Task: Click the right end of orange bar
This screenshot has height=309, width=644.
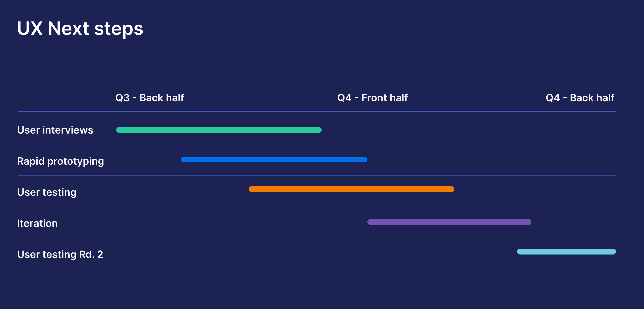Action: [x=451, y=189]
